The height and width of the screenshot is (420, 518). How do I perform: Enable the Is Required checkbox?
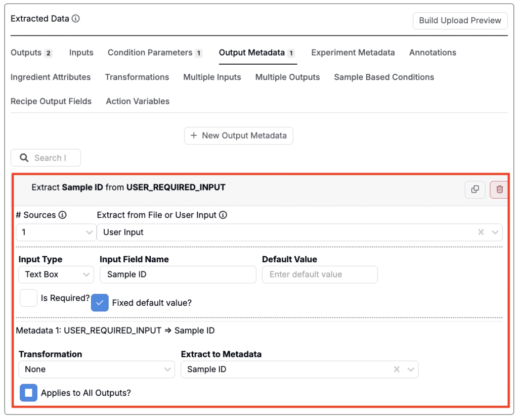(28, 298)
